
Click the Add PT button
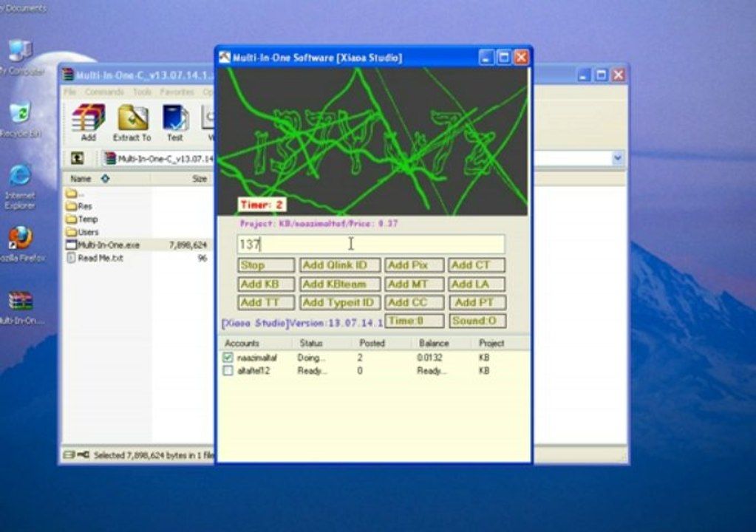(x=477, y=302)
